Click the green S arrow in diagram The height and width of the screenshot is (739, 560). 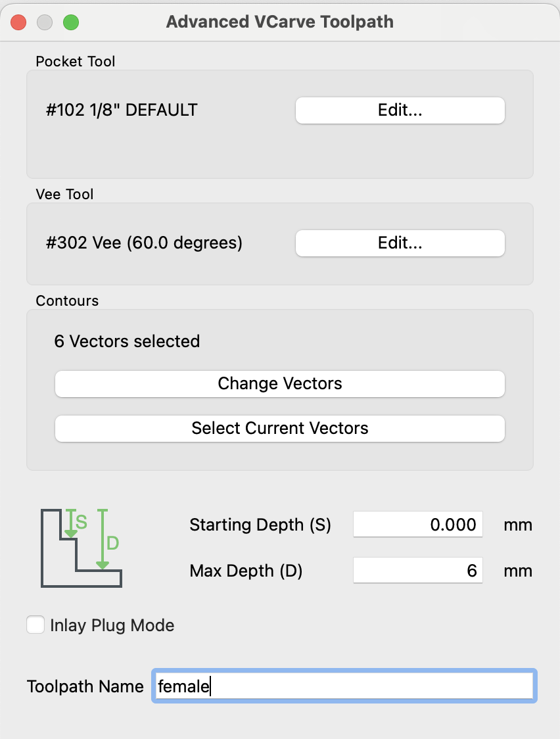pyautogui.click(x=70, y=523)
